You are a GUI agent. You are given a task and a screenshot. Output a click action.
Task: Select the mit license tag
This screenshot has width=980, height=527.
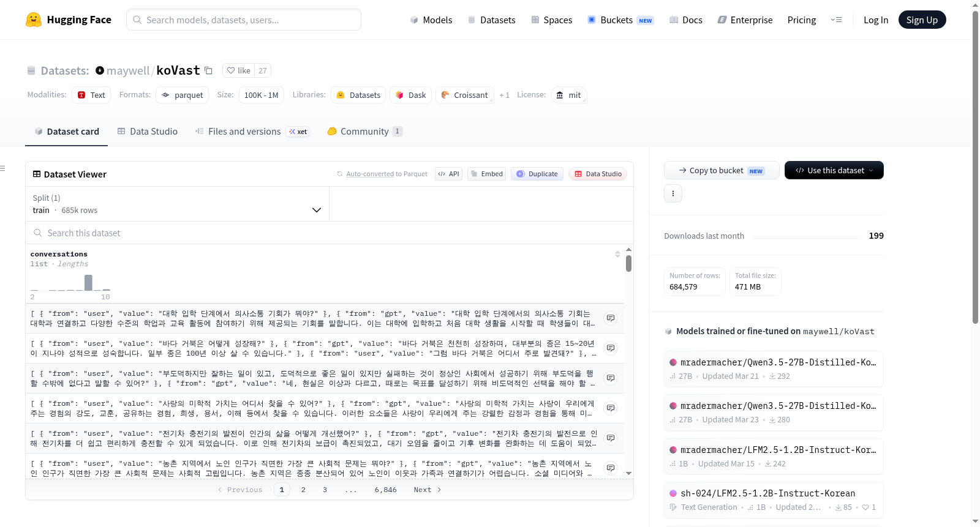pos(568,95)
